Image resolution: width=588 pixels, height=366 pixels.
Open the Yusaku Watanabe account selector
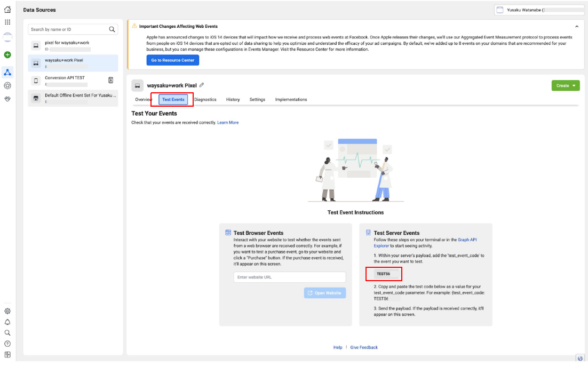[538, 10]
